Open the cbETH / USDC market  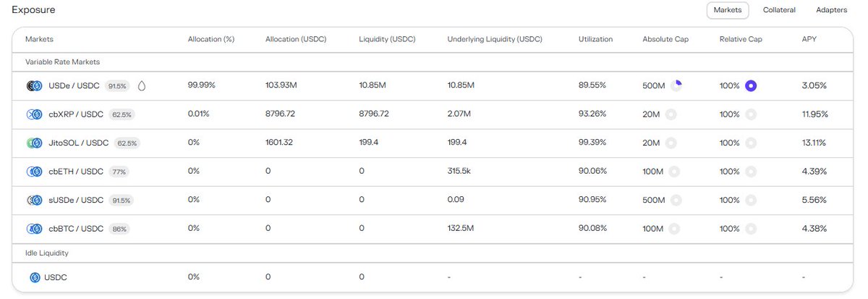click(76, 172)
